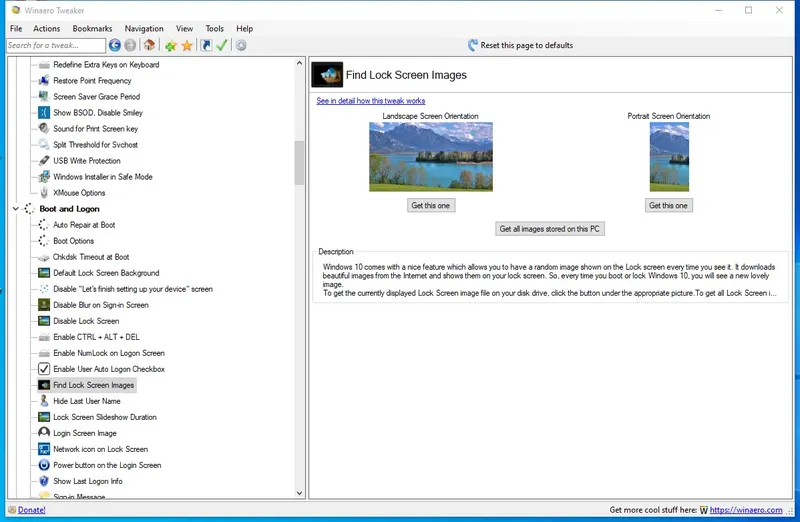The width and height of the screenshot is (800, 522).
Task: Open the Donate! link
Action: point(32,510)
